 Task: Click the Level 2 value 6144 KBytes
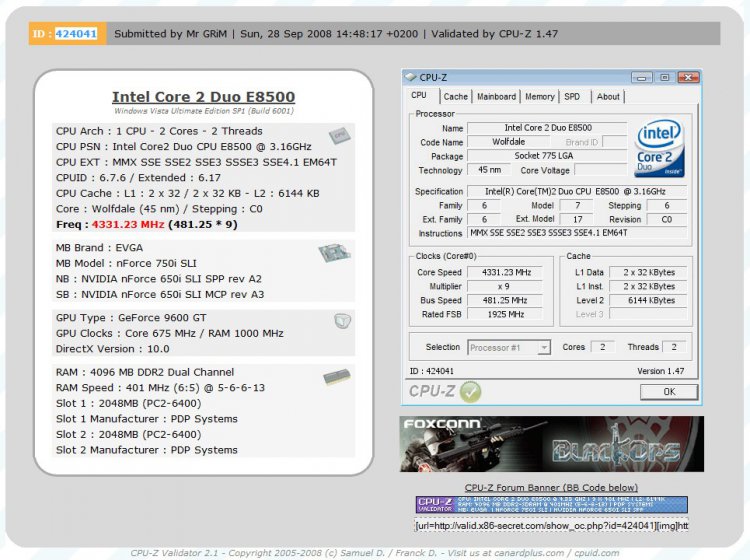click(x=649, y=300)
